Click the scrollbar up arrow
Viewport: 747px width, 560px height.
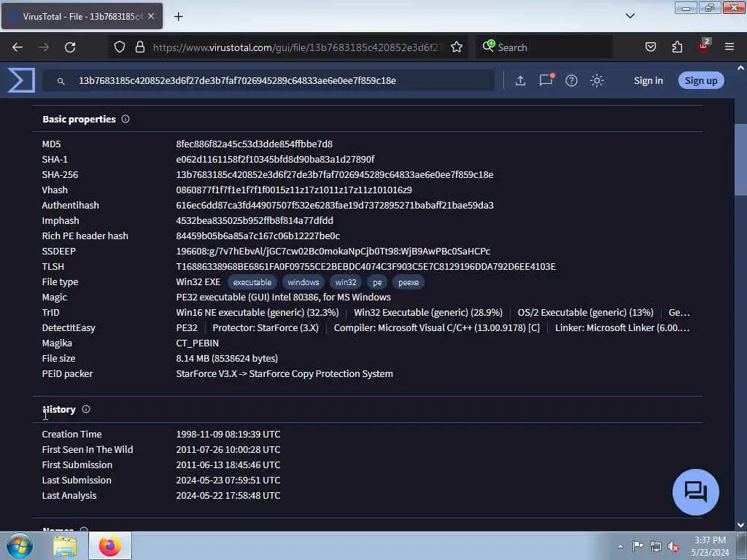coord(740,68)
